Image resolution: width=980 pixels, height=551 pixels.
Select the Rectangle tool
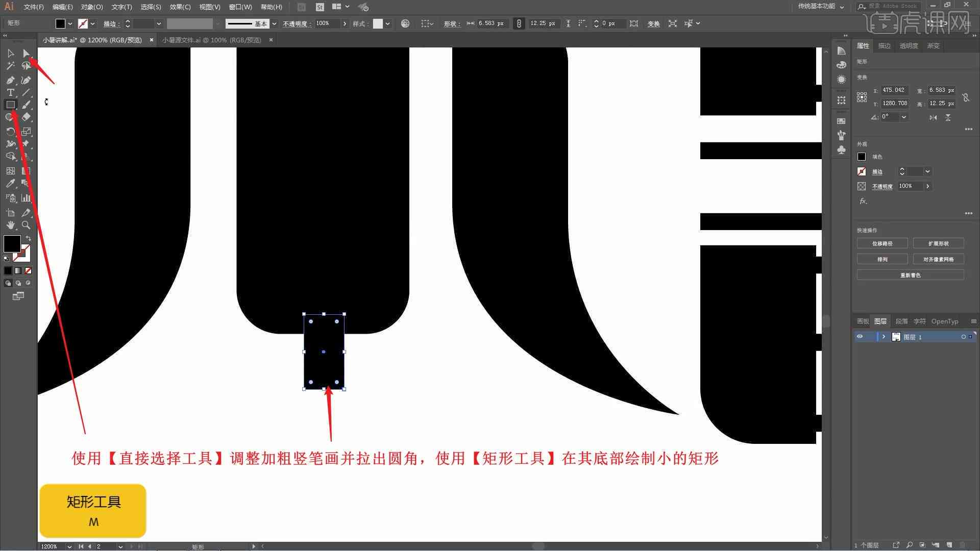point(9,104)
